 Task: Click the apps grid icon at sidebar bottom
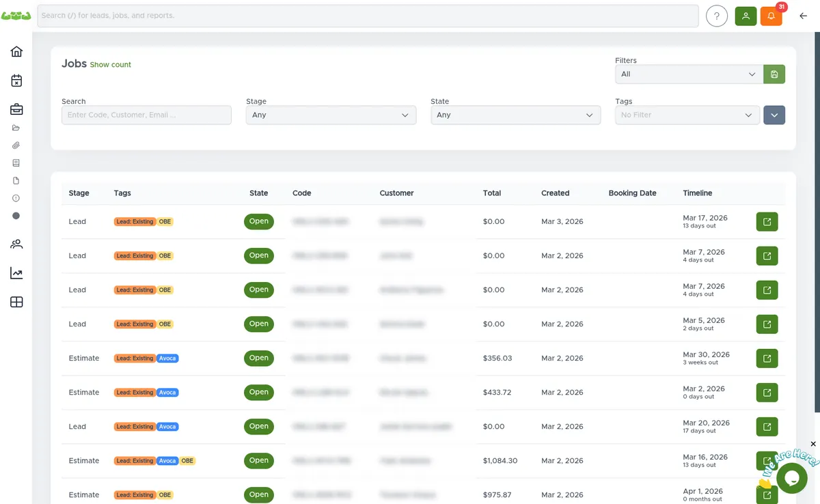coord(16,301)
